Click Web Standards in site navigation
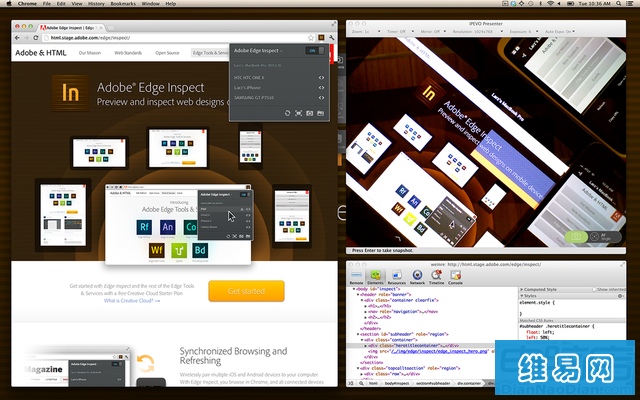Screen dimensions: 640x400 [128, 53]
